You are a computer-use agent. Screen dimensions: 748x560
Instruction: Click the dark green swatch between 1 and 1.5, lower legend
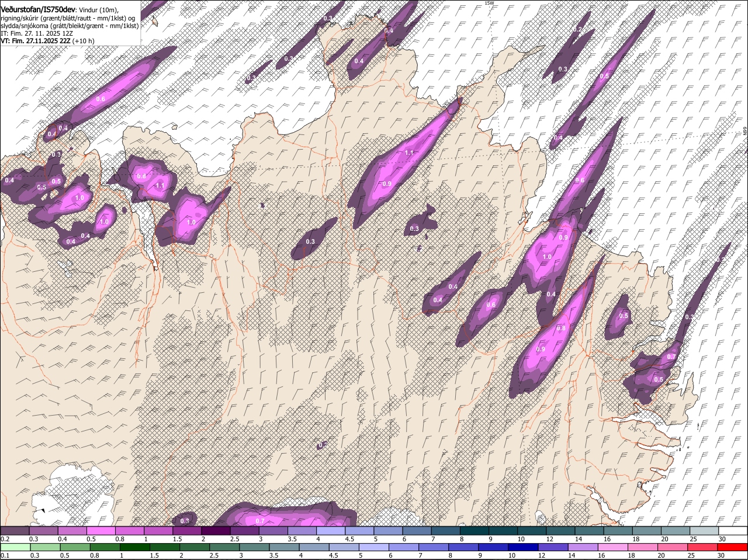[134, 548]
